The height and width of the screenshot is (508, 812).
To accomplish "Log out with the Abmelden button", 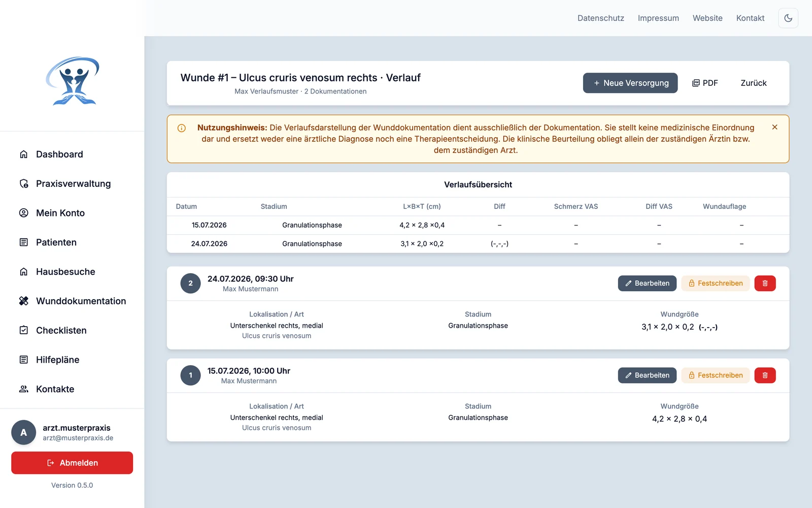I will pyautogui.click(x=72, y=463).
